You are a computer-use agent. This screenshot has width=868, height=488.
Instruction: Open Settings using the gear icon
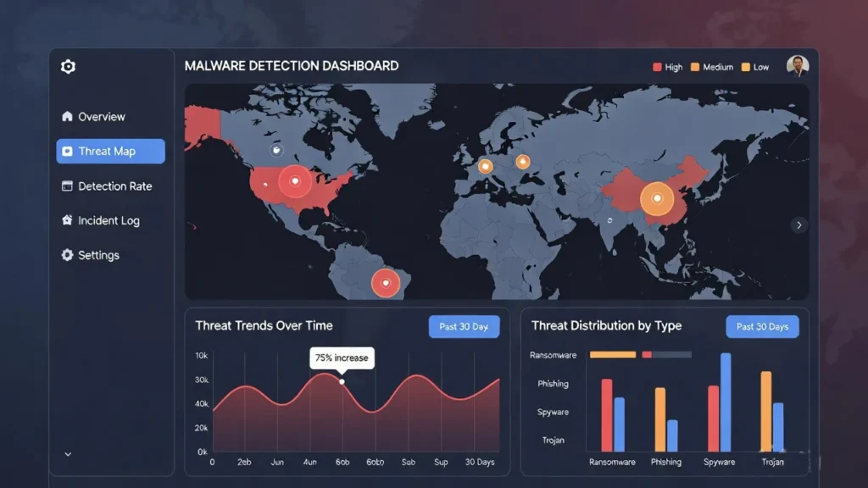coord(69,255)
